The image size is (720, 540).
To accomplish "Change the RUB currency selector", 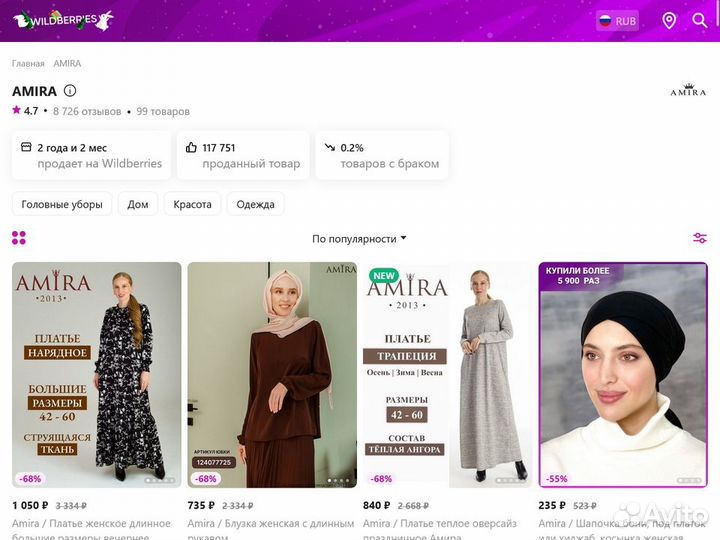I will click(617, 21).
